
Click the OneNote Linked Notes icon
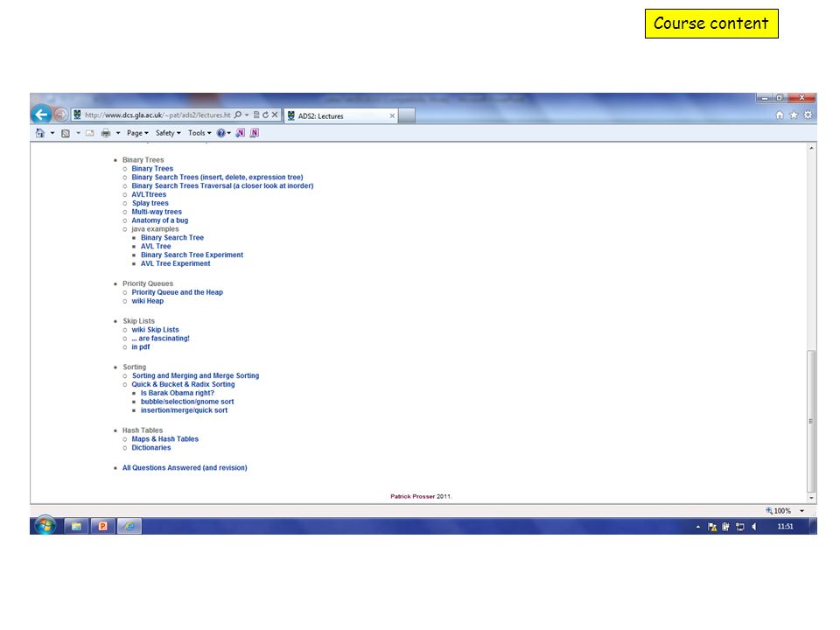pos(255,133)
